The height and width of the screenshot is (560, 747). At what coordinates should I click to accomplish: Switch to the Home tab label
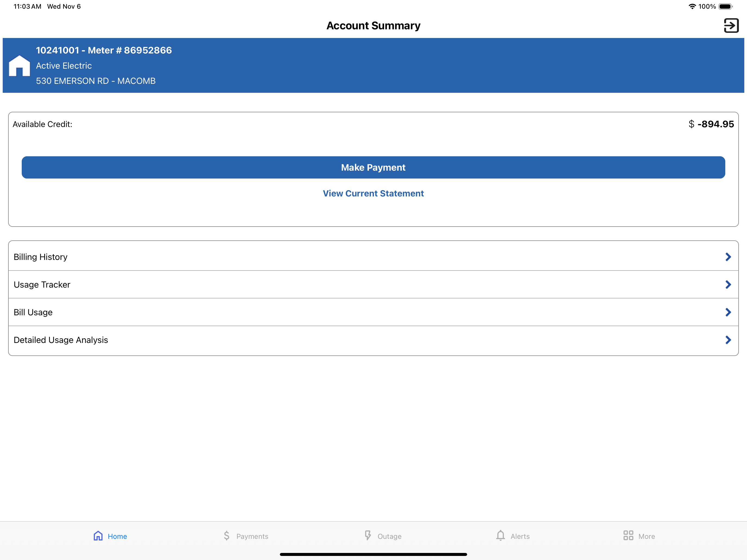(x=117, y=536)
